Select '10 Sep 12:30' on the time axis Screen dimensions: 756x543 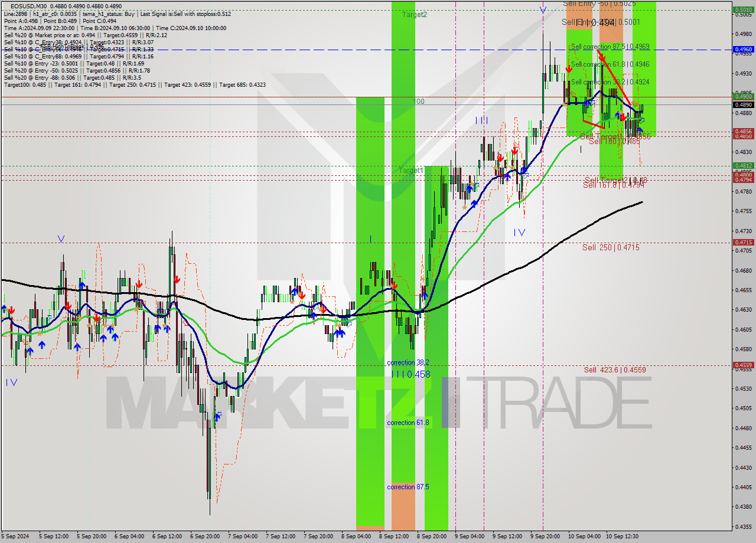622,537
